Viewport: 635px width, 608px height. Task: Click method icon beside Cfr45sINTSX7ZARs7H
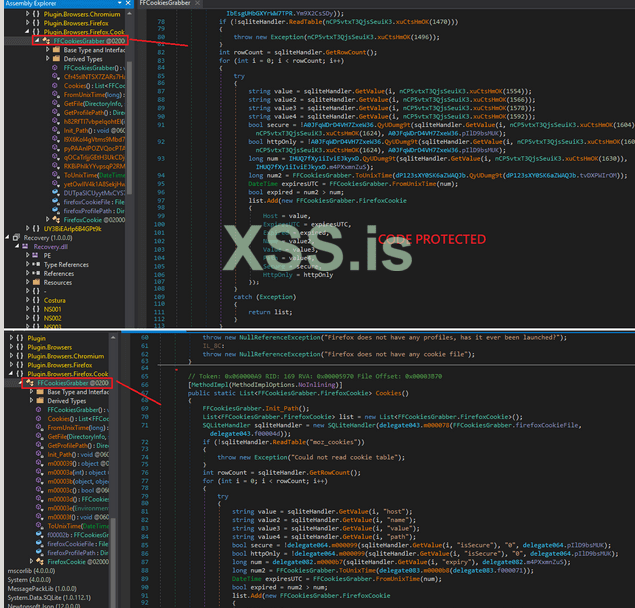[x=55, y=77]
